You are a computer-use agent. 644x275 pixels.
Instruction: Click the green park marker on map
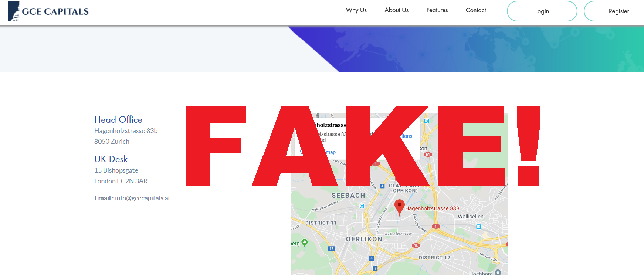point(304,242)
